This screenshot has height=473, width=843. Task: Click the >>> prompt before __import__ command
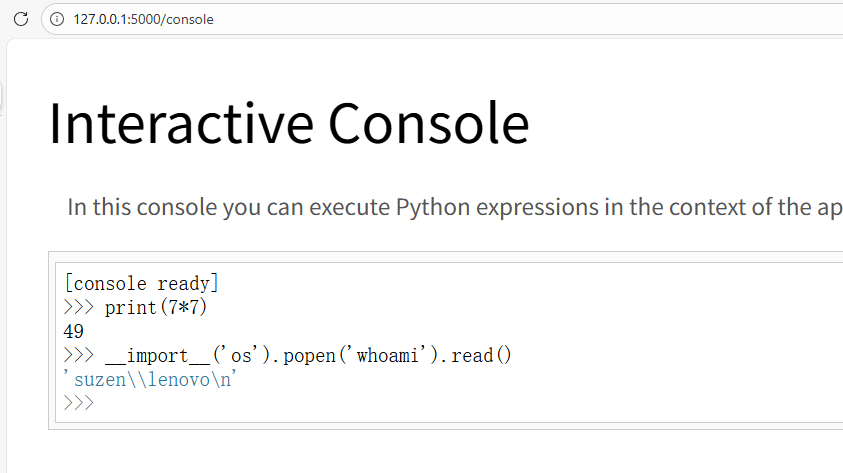click(78, 355)
